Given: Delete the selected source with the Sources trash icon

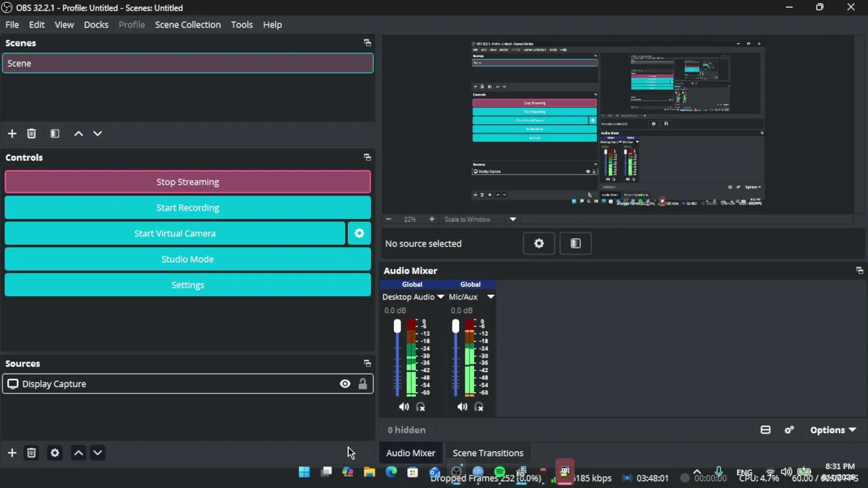Looking at the screenshot, I should point(31,453).
